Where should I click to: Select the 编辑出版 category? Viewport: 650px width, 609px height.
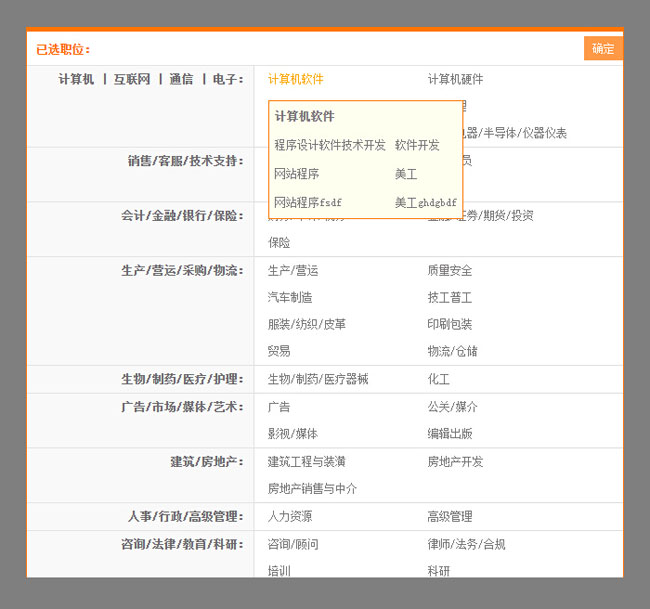coord(449,434)
